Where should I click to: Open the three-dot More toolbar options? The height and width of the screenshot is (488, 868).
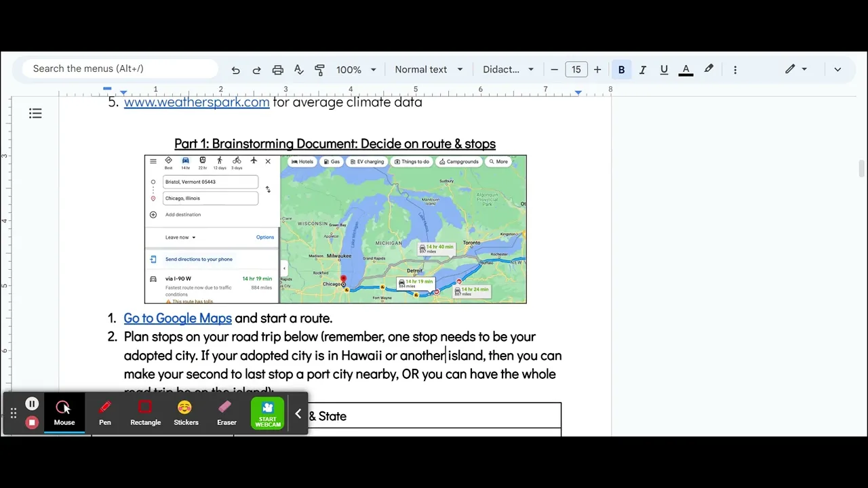tap(735, 69)
